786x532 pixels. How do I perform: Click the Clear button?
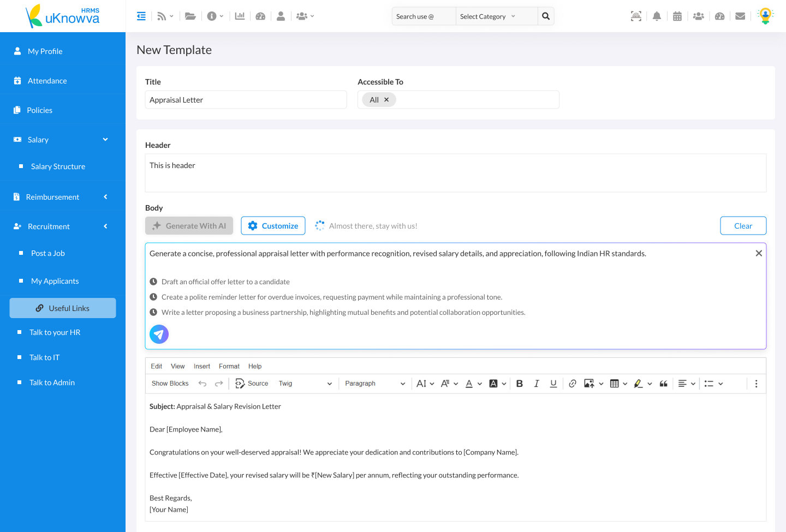743,226
